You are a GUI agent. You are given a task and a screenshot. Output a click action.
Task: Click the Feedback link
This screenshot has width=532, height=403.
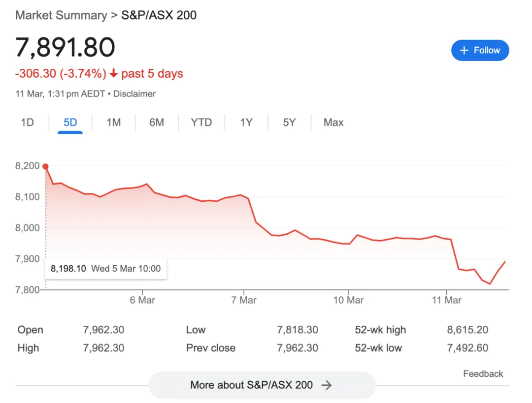[483, 374]
